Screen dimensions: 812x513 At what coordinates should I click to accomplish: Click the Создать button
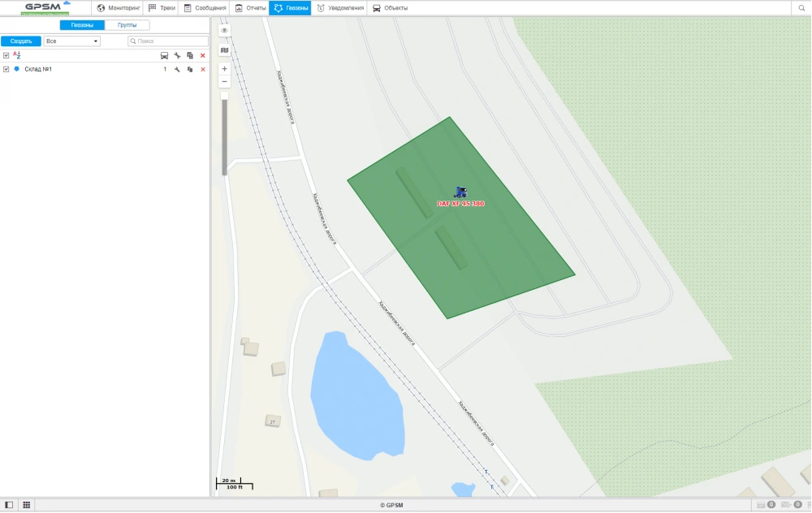[21, 41]
